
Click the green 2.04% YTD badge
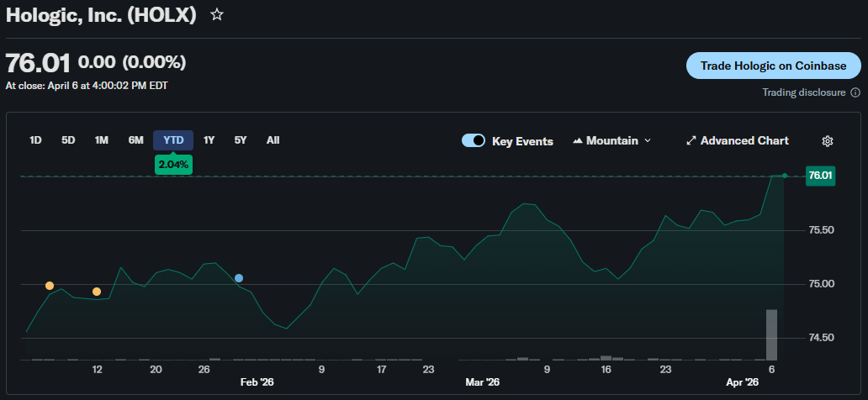pyautogui.click(x=173, y=165)
